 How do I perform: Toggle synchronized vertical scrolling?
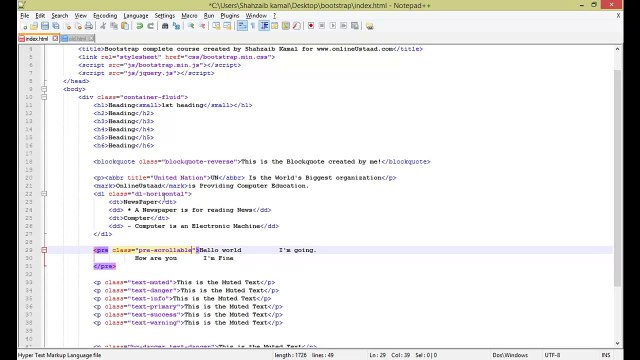click(x=216, y=26)
